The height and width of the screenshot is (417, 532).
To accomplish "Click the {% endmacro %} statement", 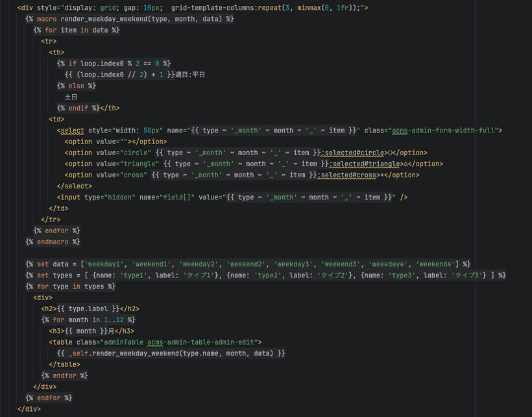I will click(53, 242).
